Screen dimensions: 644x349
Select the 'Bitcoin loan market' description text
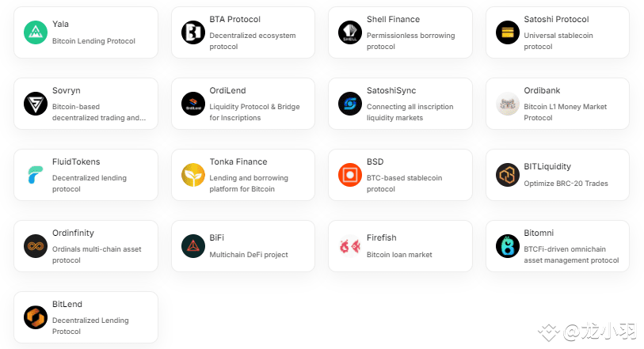tap(399, 255)
